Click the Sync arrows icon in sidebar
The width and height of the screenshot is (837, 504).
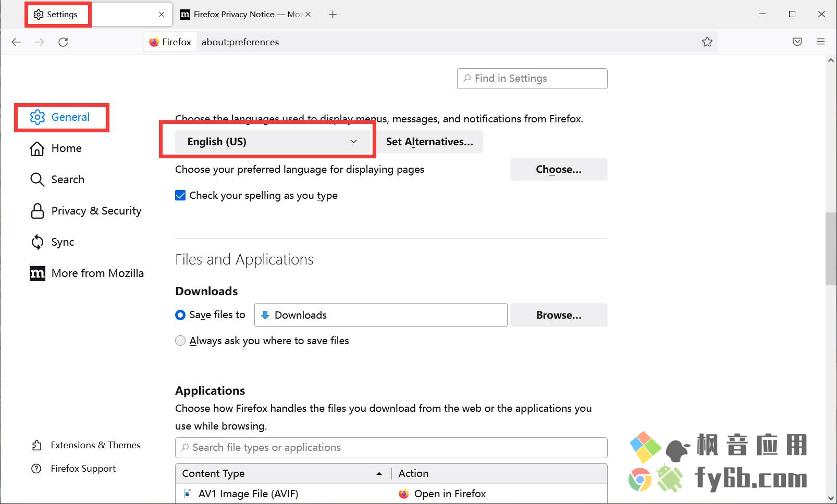pos(37,242)
